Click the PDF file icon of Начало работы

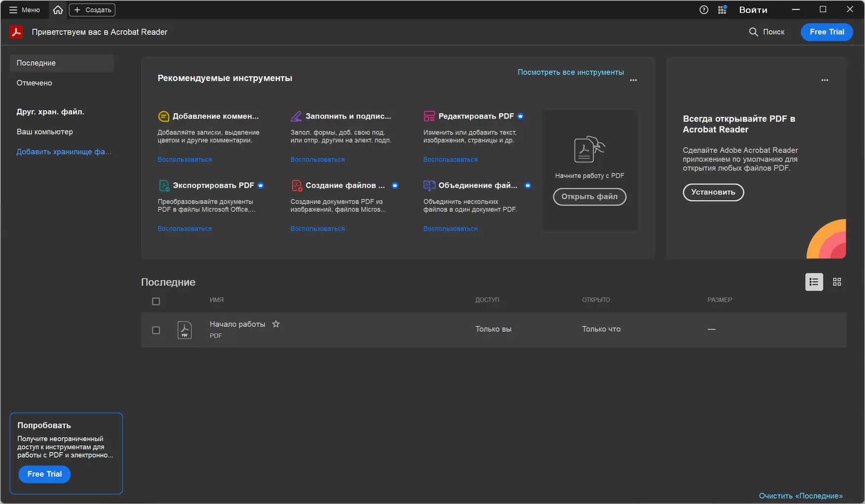click(x=184, y=330)
